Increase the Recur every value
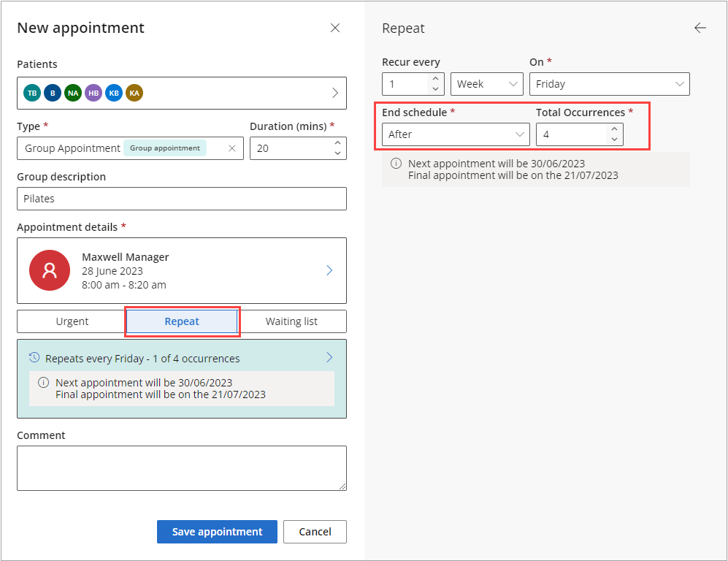 [x=435, y=79]
